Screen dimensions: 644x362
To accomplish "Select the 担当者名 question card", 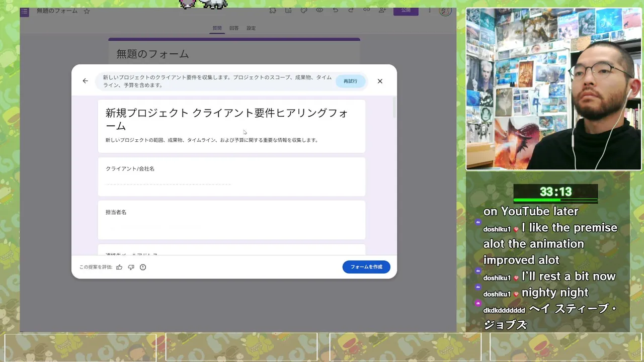I will click(x=231, y=220).
